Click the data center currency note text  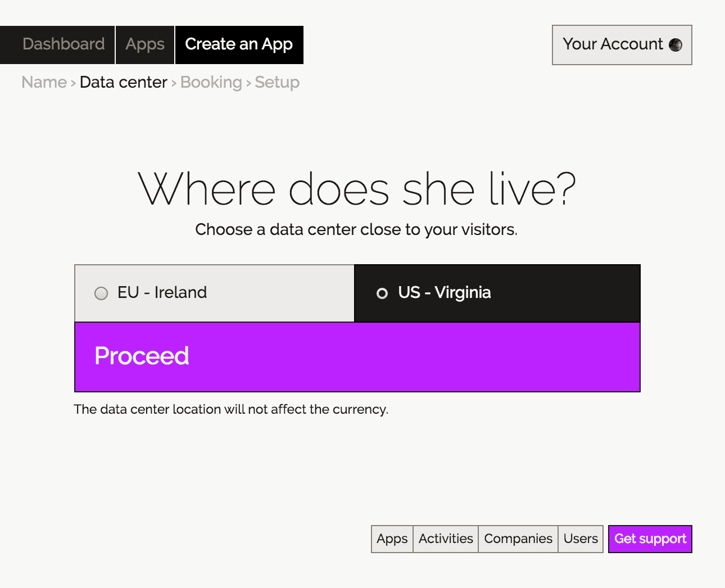[x=231, y=409]
